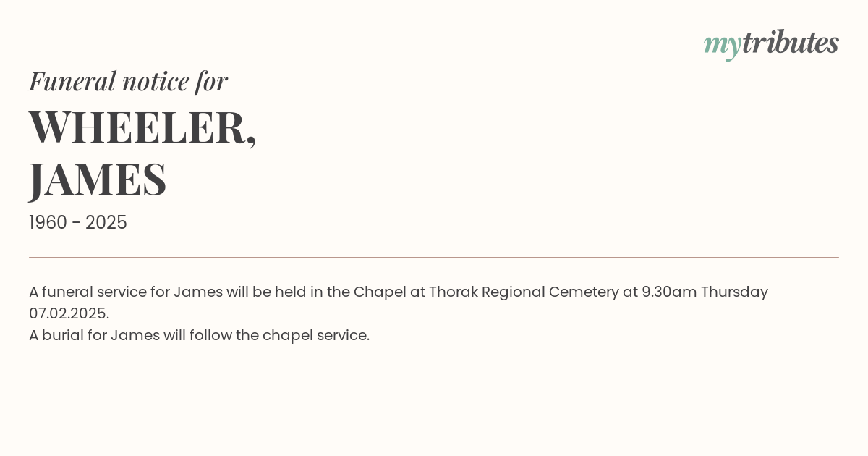Click the birth year 1960
Viewport: 868px width, 456px height.
coord(48,223)
